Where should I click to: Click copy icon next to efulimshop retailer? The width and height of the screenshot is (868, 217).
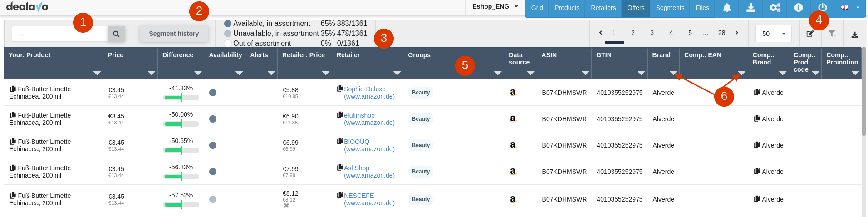click(340, 115)
